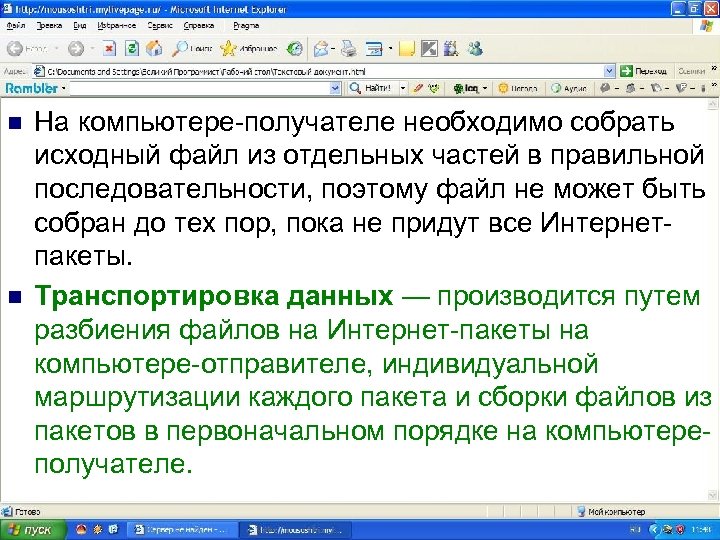Print the page with printer icon
Screen dimensions: 720x540
coord(349,48)
